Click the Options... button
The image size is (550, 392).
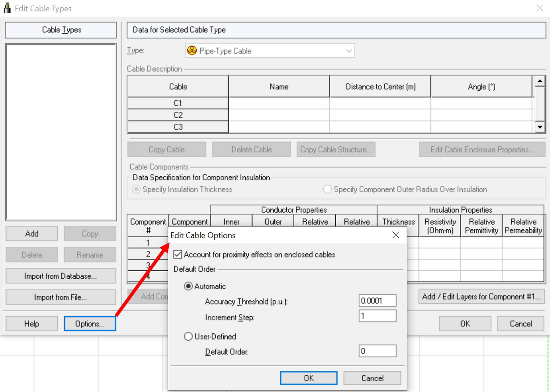point(90,324)
